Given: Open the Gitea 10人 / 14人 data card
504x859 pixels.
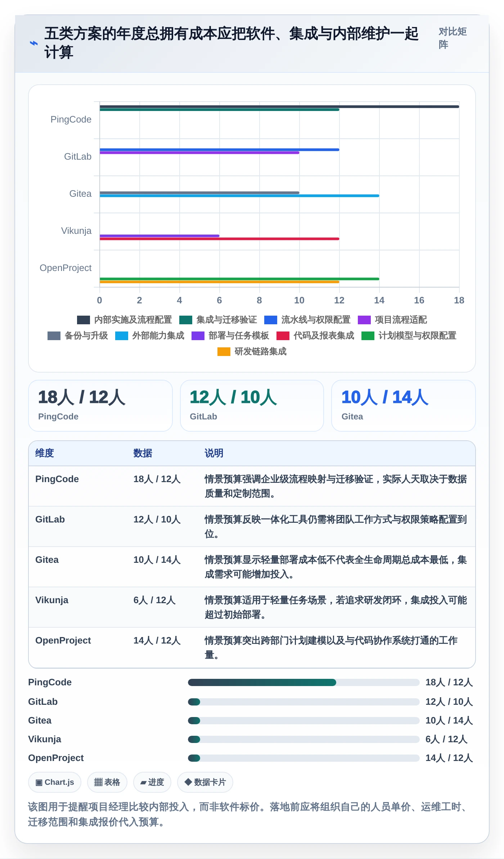Looking at the screenshot, I should 404,406.
